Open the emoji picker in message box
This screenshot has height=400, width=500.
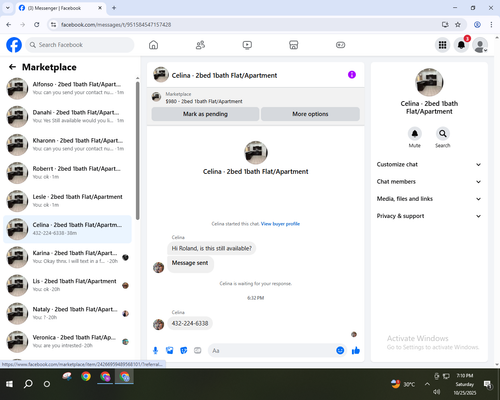coord(340,350)
